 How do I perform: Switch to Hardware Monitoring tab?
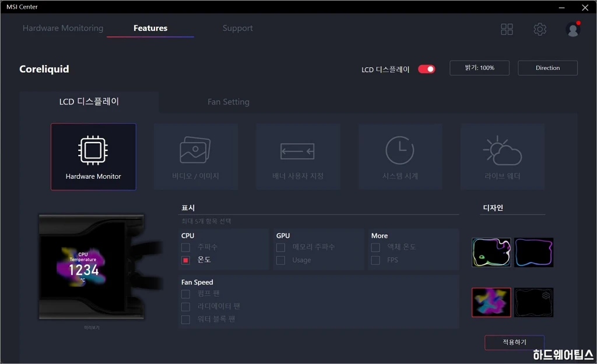pyautogui.click(x=63, y=28)
